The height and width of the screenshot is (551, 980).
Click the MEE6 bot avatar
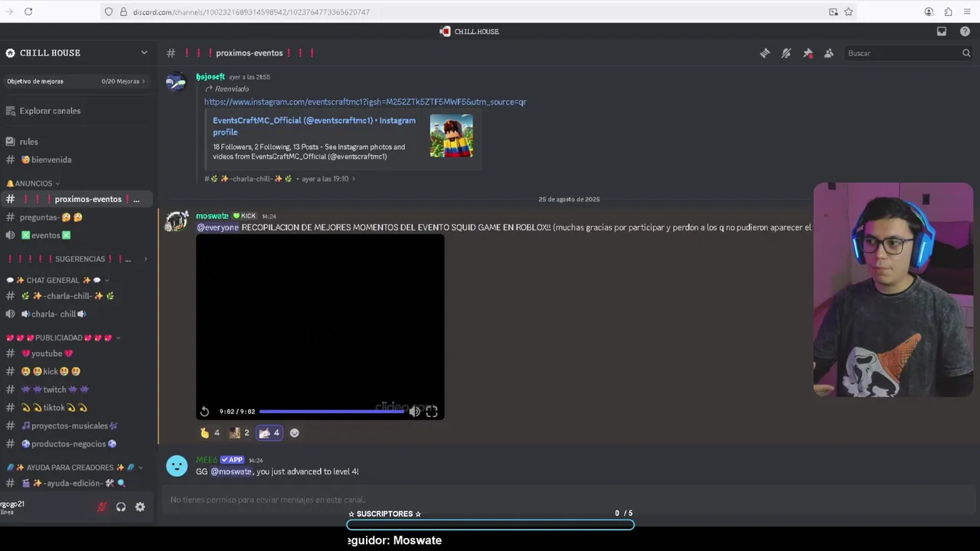coord(177,465)
